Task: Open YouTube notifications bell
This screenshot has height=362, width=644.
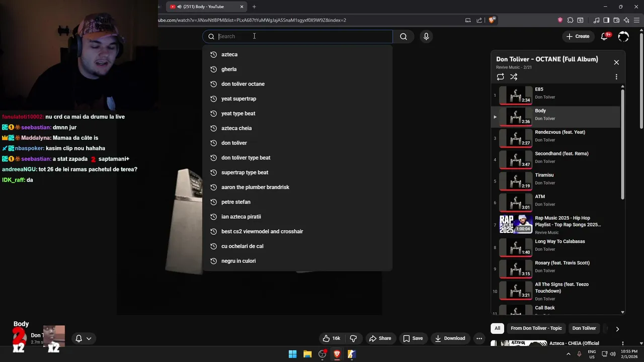Action: coord(605,36)
